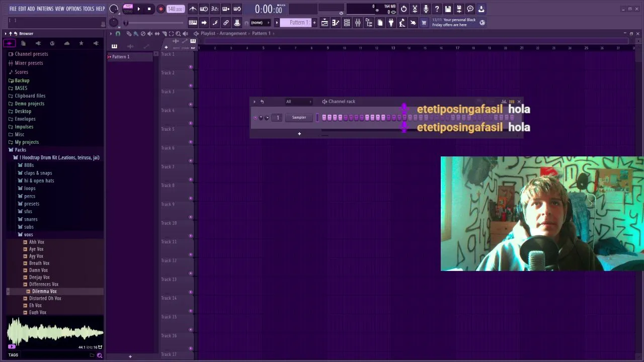Image resolution: width=644 pixels, height=362 pixels.
Task: Click the link to controller icon
Action: click(x=226, y=23)
